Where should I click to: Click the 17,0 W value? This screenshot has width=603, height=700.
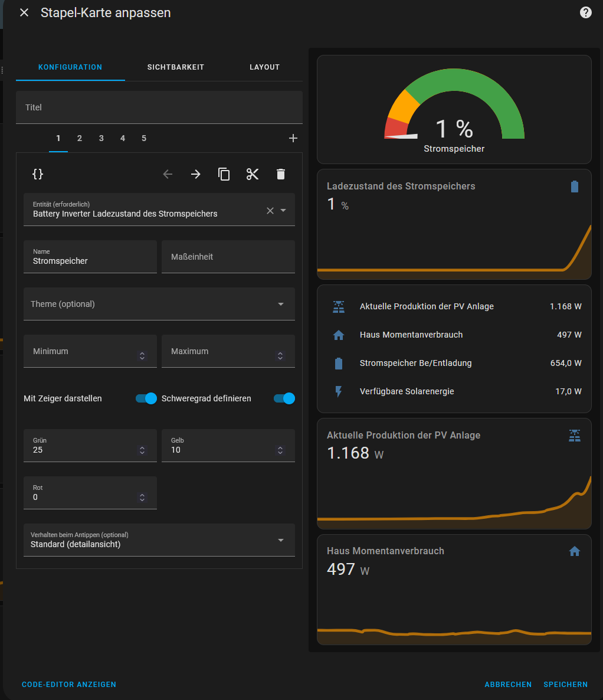coord(568,391)
